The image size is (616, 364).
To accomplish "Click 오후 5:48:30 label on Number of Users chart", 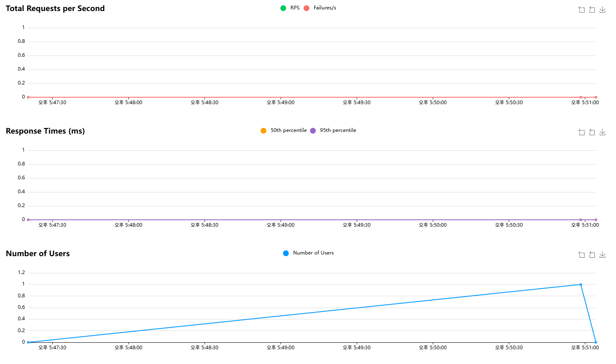I will point(205,348).
